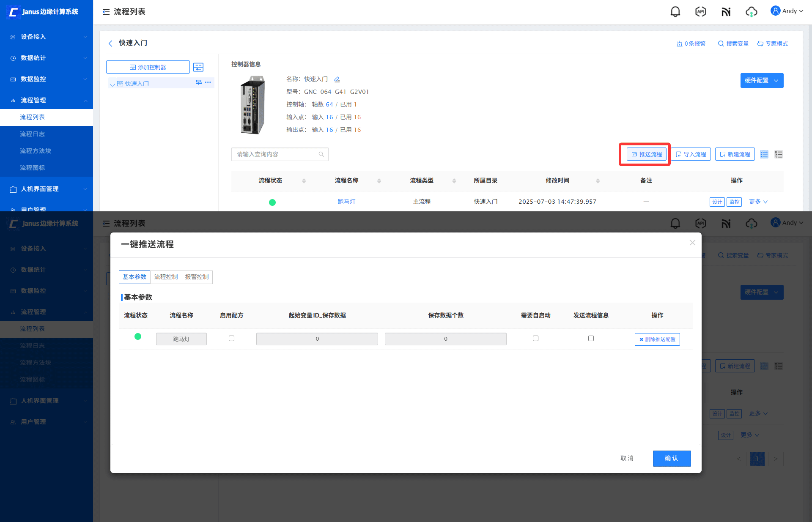Open the 硬件配置 dropdown
Viewport: 812px width, 522px height.
(x=762, y=81)
